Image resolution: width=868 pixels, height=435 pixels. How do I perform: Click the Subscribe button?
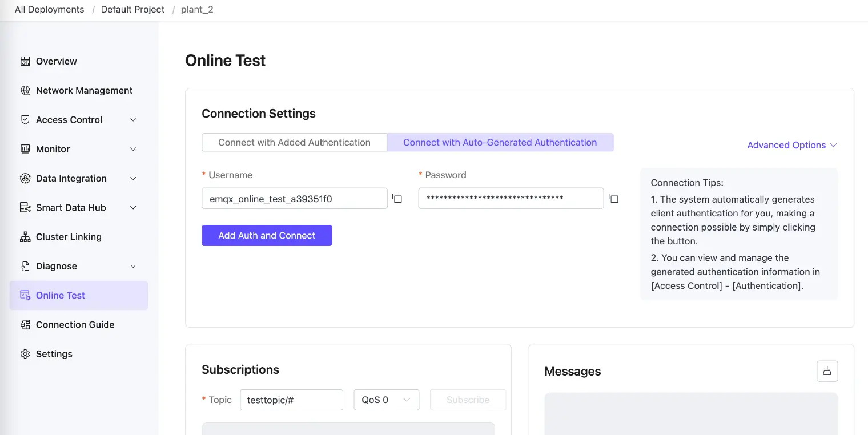tap(468, 400)
